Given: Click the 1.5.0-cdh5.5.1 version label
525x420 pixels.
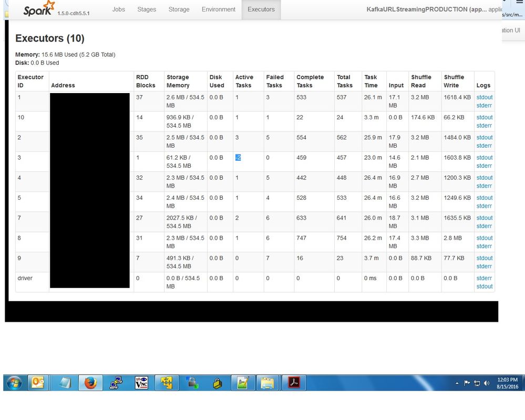Looking at the screenshot, I should pyautogui.click(x=74, y=13).
